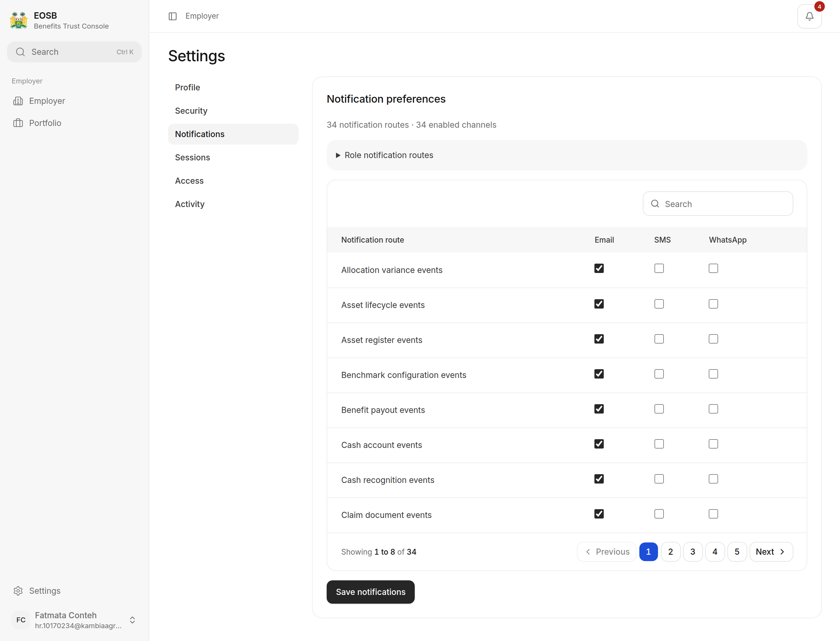Open the Security settings tab
Image resolution: width=840 pixels, height=641 pixels.
(x=233, y=111)
